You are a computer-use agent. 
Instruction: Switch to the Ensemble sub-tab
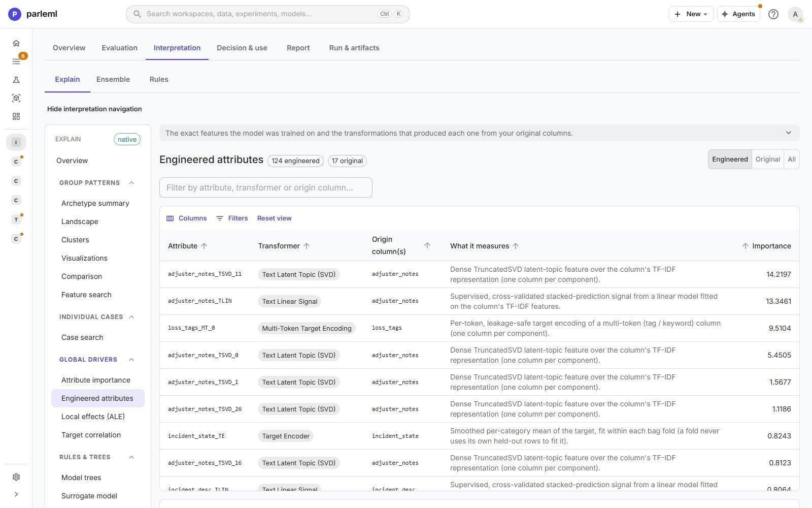(x=113, y=79)
